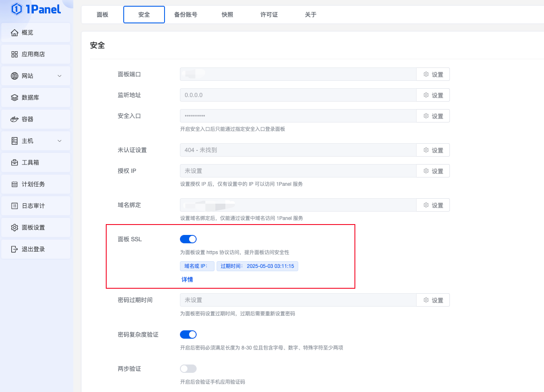Open the SSL 详情 link

point(187,280)
